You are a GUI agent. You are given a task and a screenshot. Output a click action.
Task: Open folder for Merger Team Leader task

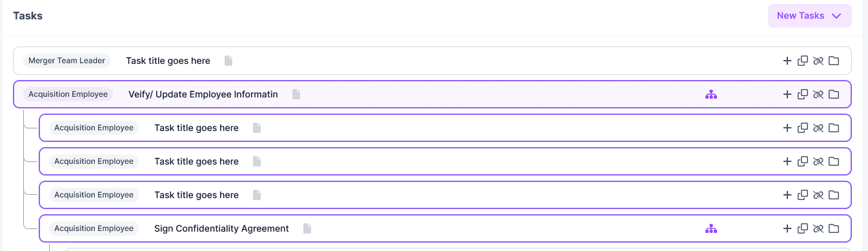(x=834, y=61)
